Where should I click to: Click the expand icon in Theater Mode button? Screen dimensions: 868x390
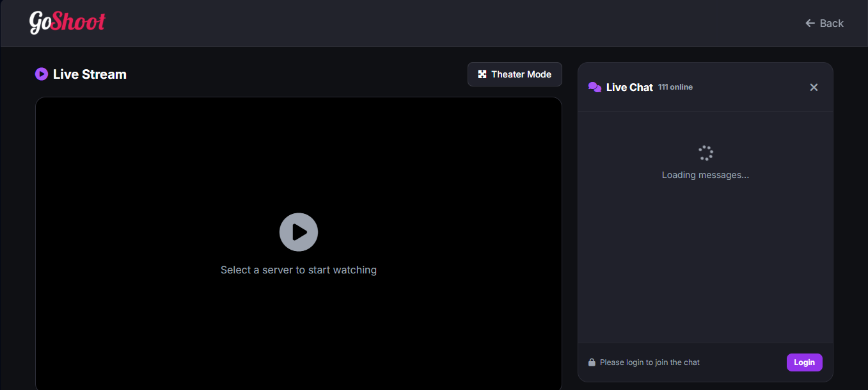point(482,74)
